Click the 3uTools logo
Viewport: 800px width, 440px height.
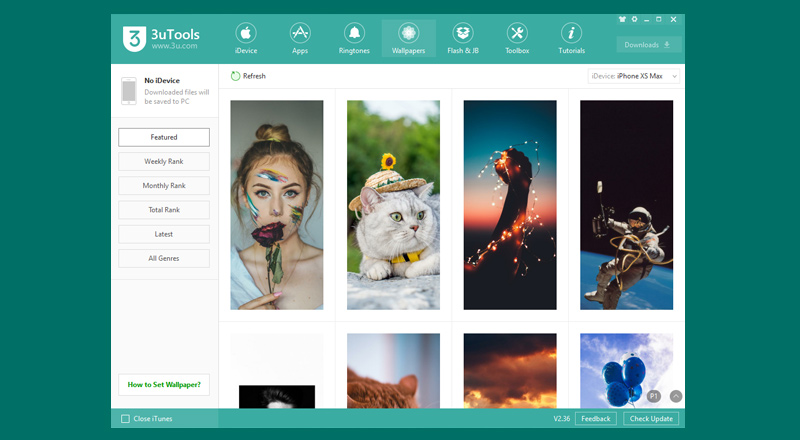[x=134, y=39]
